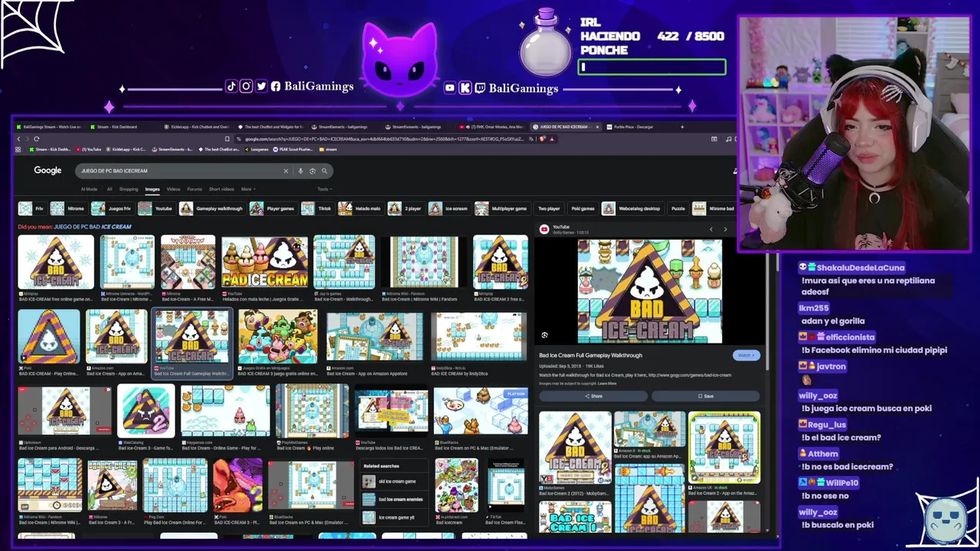Image resolution: width=980 pixels, height=551 pixels.
Task: Clear the Google search box
Action: coord(286,171)
